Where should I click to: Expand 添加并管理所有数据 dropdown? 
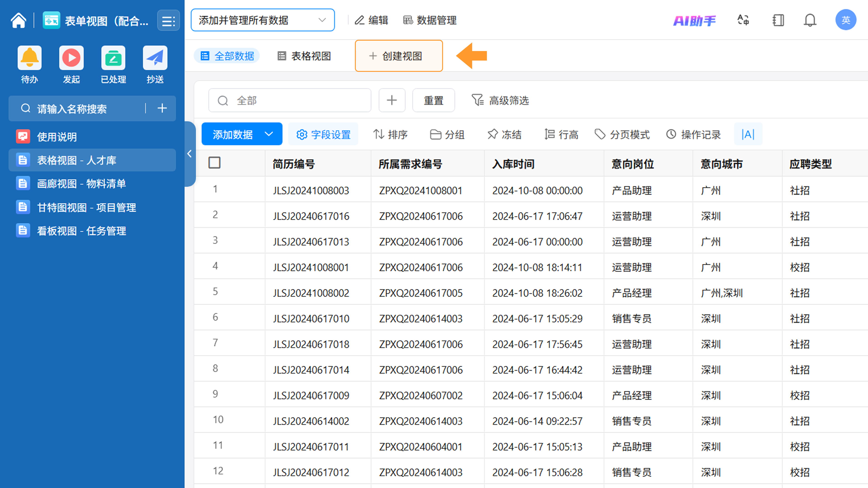tap(262, 20)
